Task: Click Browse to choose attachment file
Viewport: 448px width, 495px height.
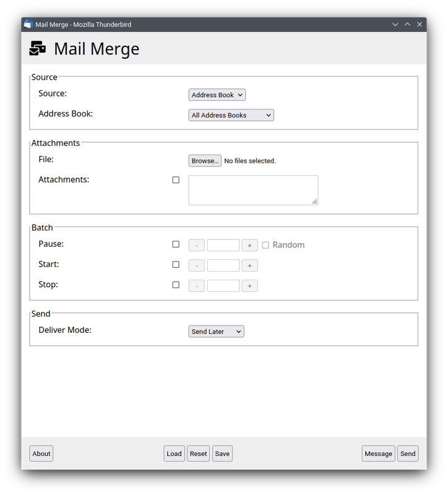Action: [205, 161]
